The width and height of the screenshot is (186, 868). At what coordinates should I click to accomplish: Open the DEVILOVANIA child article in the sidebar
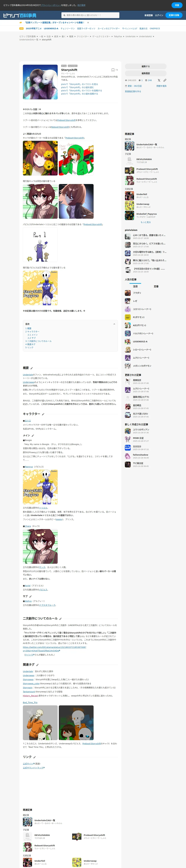point(145,161)
